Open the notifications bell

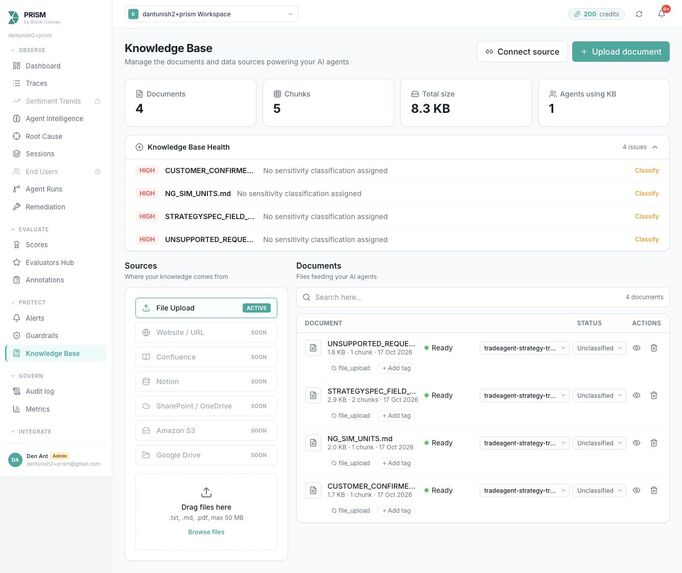pos(661,14)
